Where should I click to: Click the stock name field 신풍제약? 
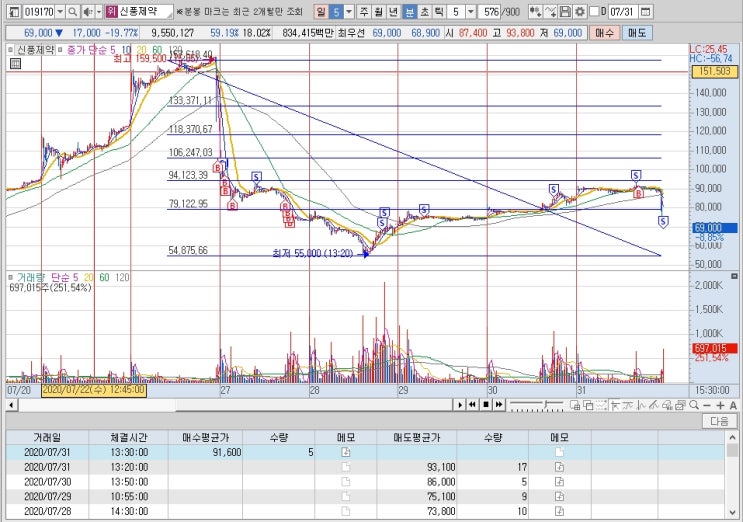(x=145, y=11)
